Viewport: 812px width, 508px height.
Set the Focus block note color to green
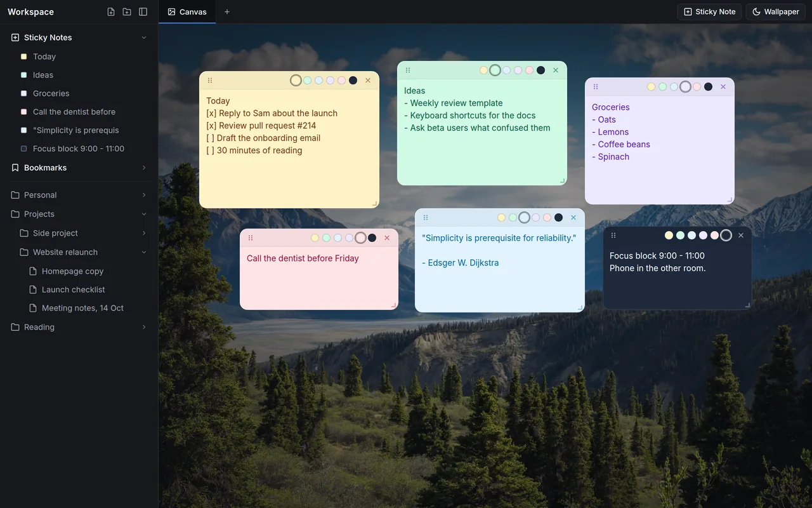[x=681, y=236]
